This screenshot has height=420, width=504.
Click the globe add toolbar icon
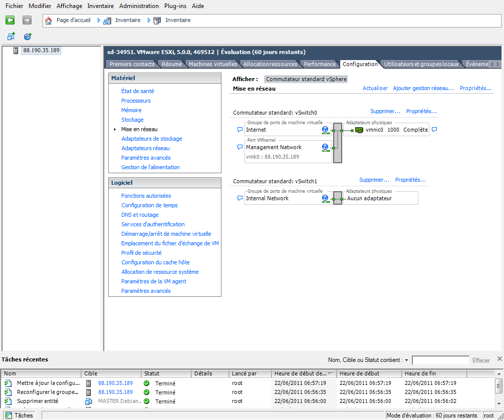click(28, 36)
